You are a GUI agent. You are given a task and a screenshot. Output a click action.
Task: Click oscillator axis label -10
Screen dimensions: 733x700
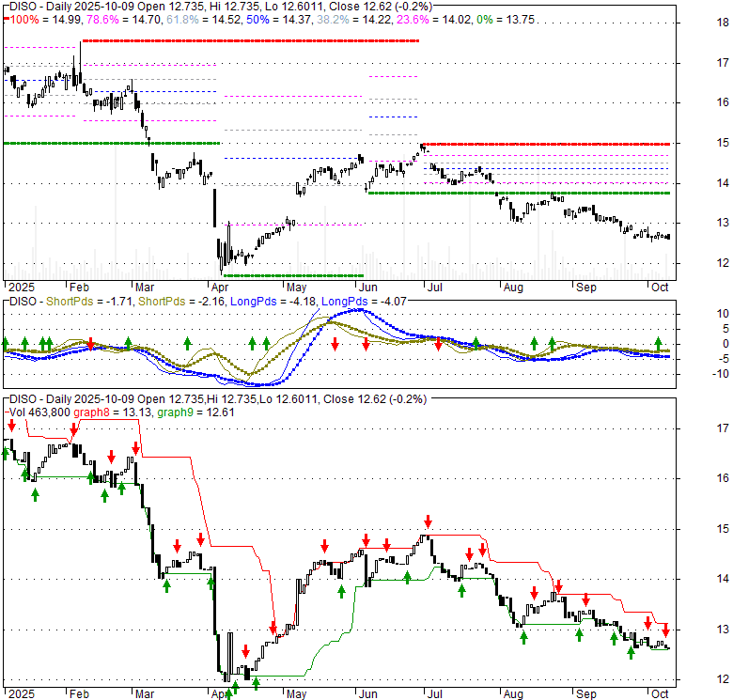click(x=721, y=374)
